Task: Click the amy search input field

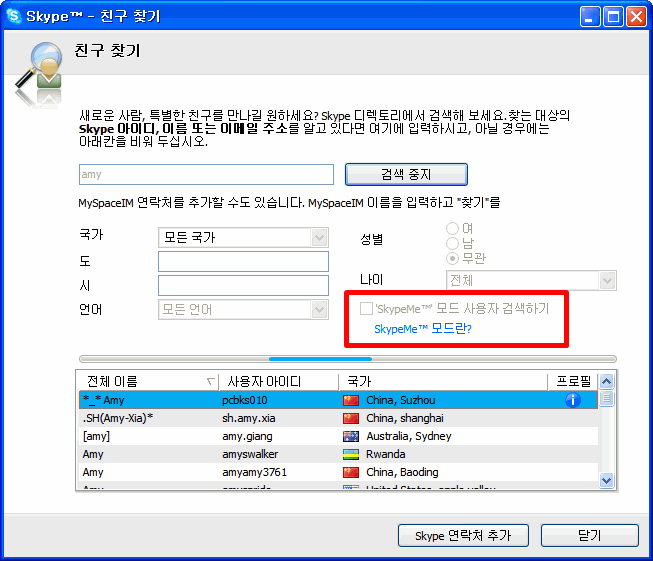Action: click(206, 174)
